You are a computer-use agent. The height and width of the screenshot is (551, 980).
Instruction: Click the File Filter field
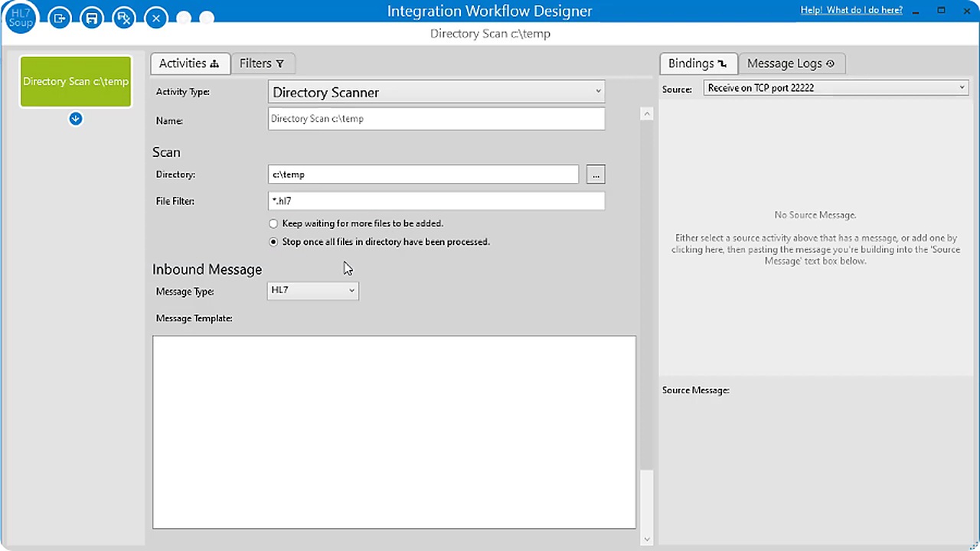pyautogui.click(x=436, y=201)
